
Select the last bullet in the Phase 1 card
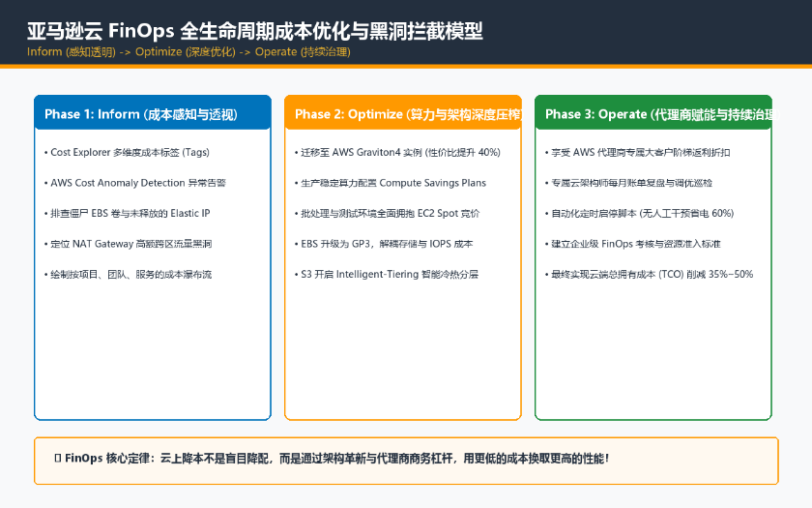128,275
